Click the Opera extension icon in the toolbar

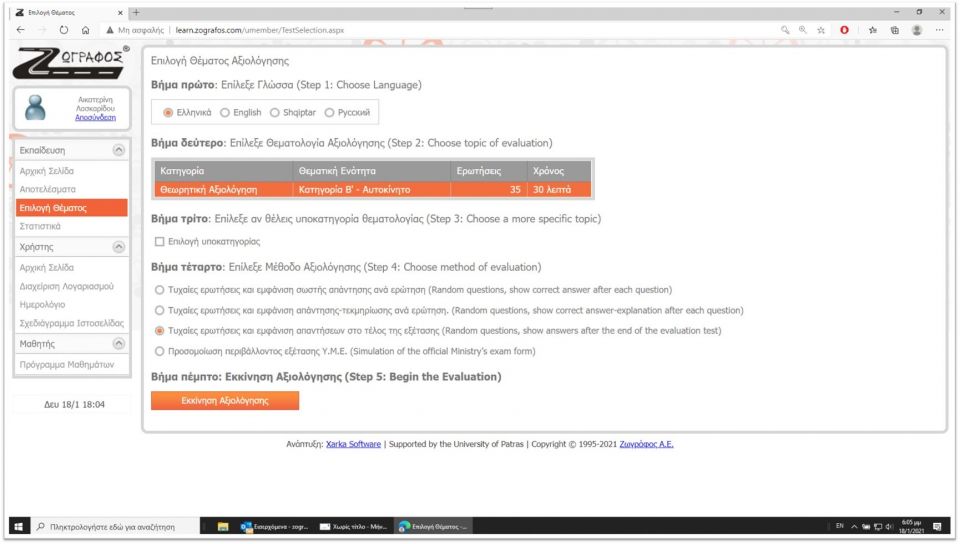pos(844,30)
